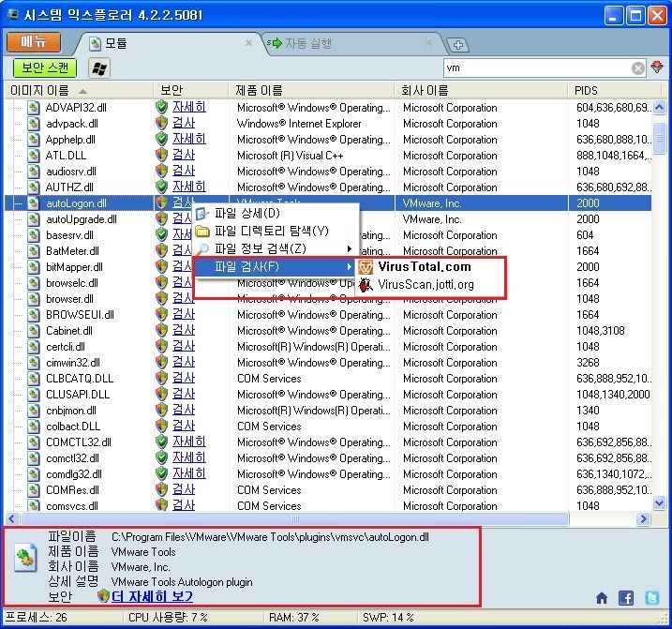
Task: Click the magnifier icon for file info search
Action: point(203,248)
